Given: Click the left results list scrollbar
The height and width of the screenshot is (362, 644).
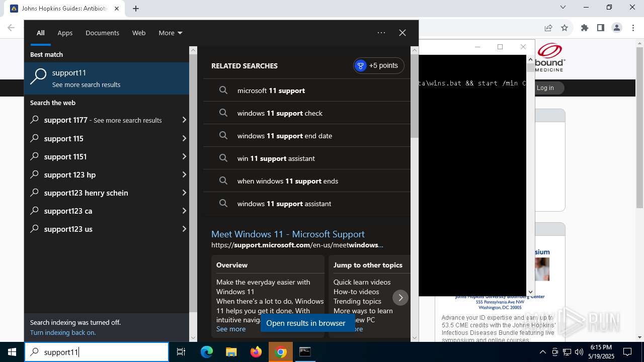Looking at the screenshot, I should pos(193,183).
